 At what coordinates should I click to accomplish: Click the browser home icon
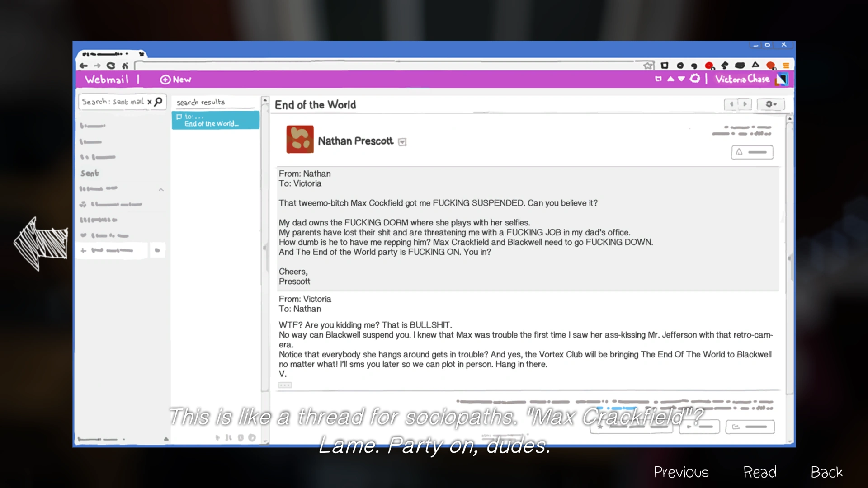click(x=125, y=66)
